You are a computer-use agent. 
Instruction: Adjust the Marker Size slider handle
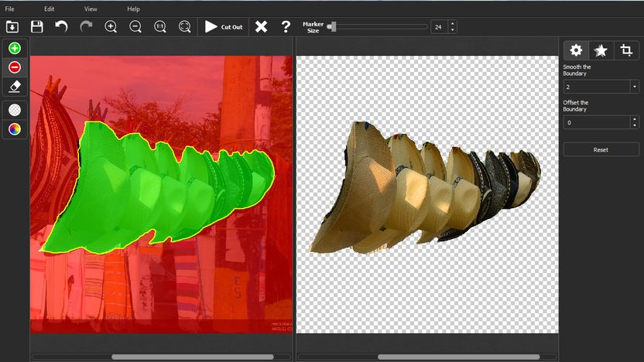point(332,27)
